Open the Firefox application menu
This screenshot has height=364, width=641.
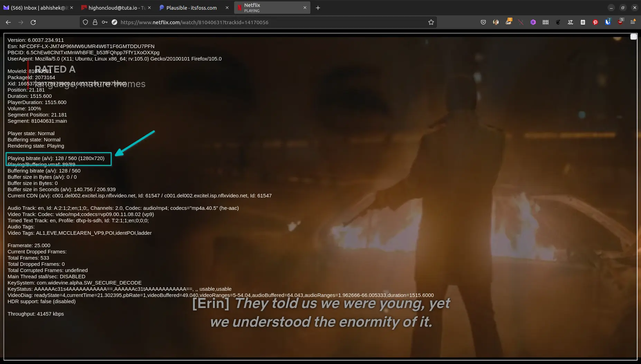click(x=633, y=22)
